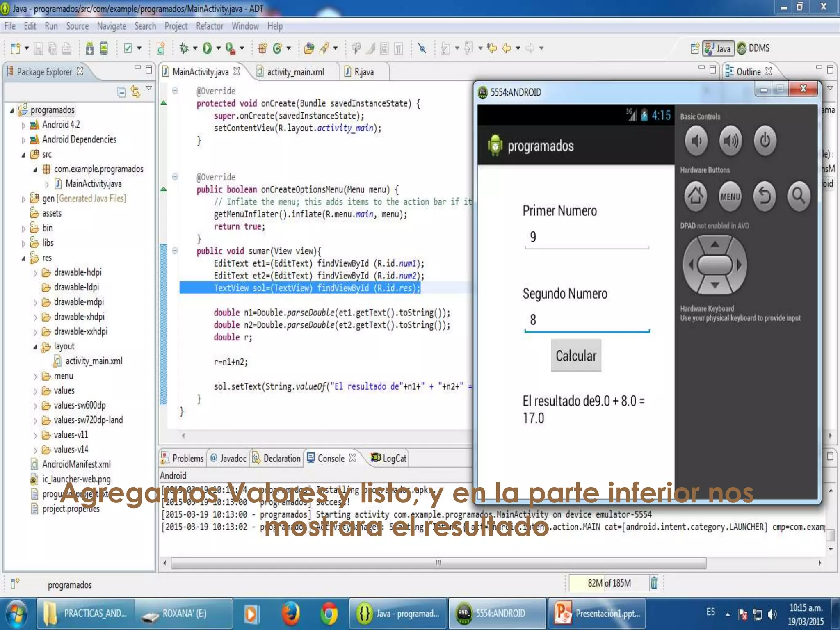Expand the drawable-hdpi folder
Screen dimensions: 840x630
(x=35, y=273)
